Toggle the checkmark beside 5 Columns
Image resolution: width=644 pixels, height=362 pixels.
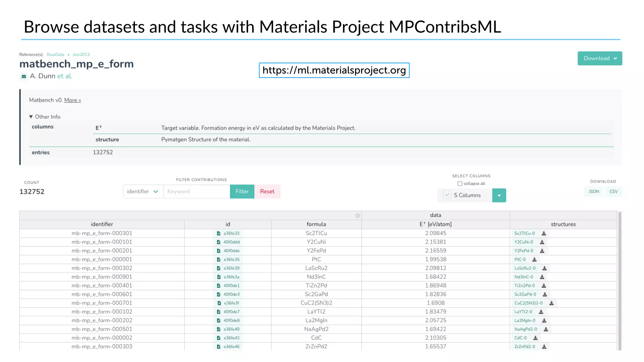(x=447, y=195)
